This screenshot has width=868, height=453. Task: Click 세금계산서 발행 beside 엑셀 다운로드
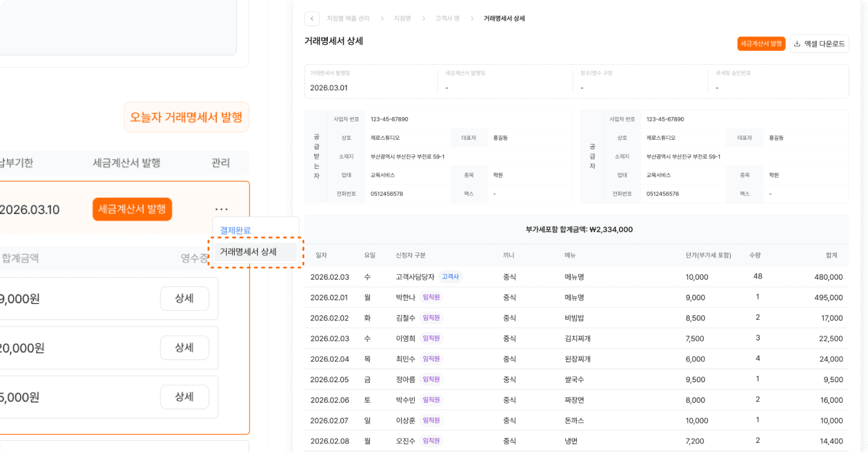pyautogui.click(x=761, y=44)
